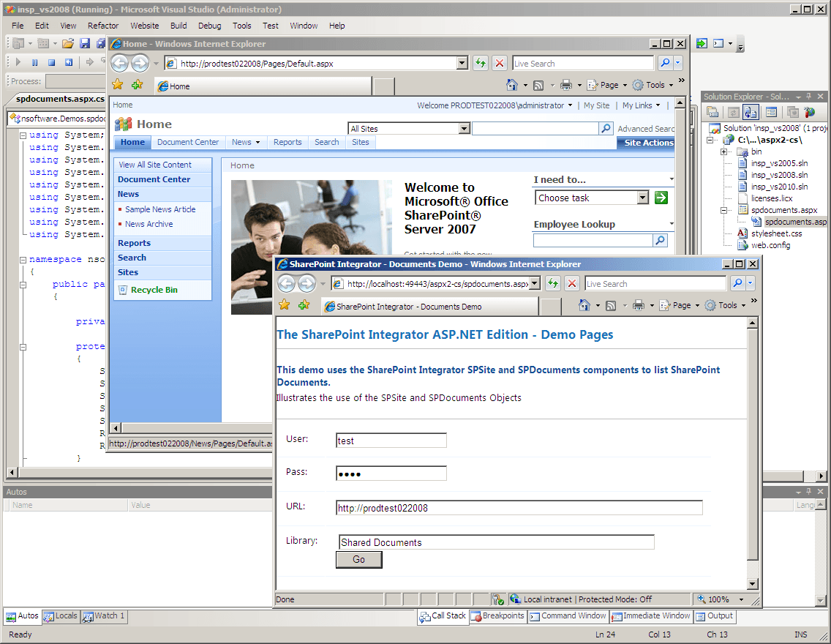Click the Add to Favorites icon in the Home IE window
The width and height of the screenshot is (831, 644).
point(138,85)
